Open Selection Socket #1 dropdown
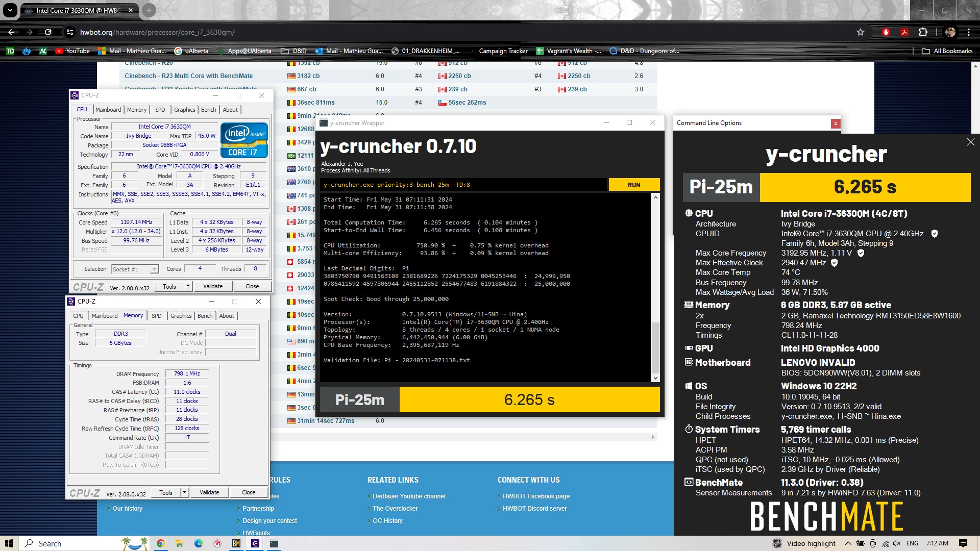Image resolution: width=980 pixels, height=551 pixels. (x=135, y=269)
